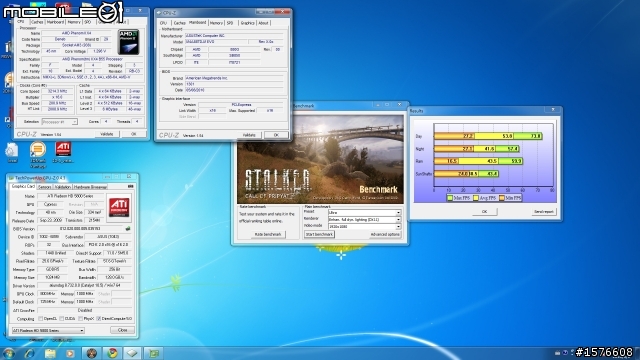Save BIOS using green chip icon in GPU-Z

[128, 229]
